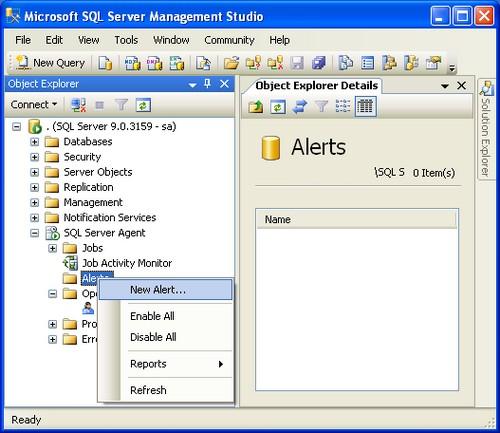The width and height of the screenshot is (500, 433).
Task: Click the New Query toolbar button
Action: pyautogui.click(x=51, y=63)
